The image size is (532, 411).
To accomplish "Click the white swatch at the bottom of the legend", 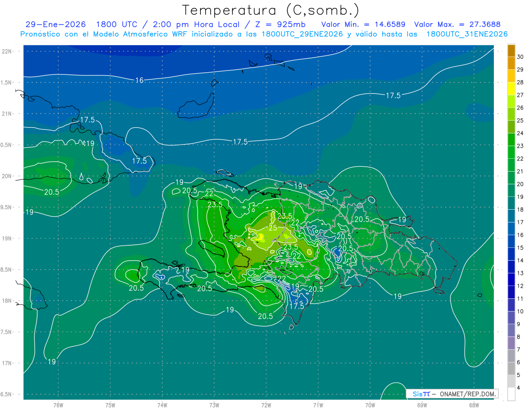I will pyautogui.click(x=511, y=394).
